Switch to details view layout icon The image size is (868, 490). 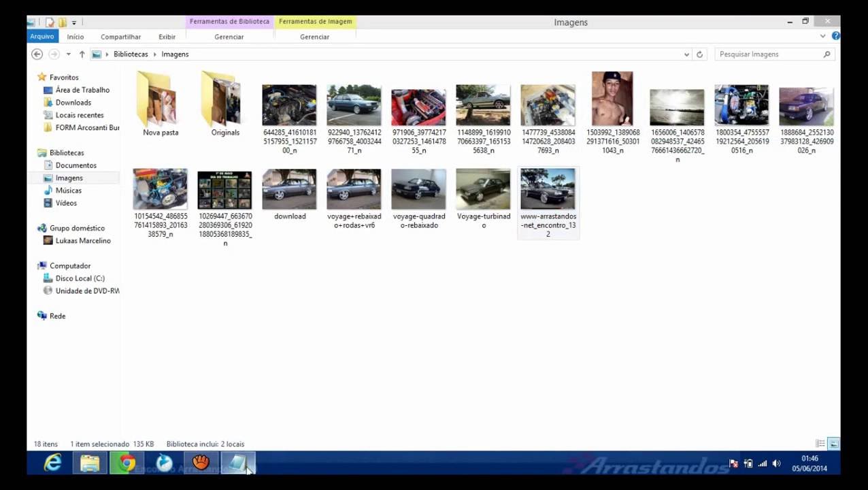(820, 444)
